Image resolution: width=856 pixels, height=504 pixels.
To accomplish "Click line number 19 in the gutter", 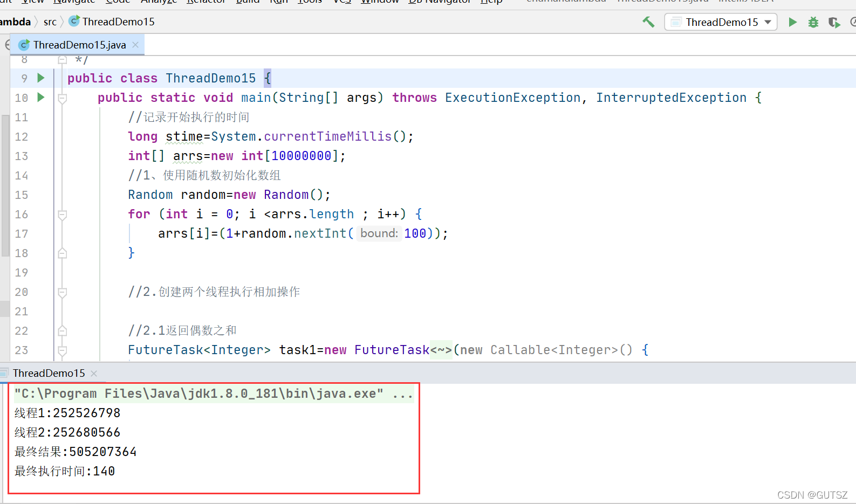I will tap(22, 273).
